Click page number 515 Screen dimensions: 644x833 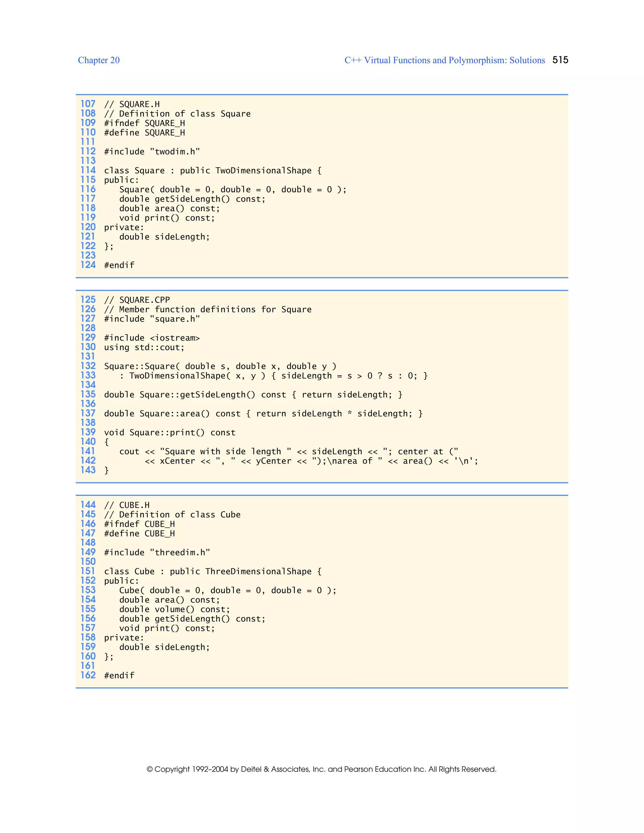(560, 60)
